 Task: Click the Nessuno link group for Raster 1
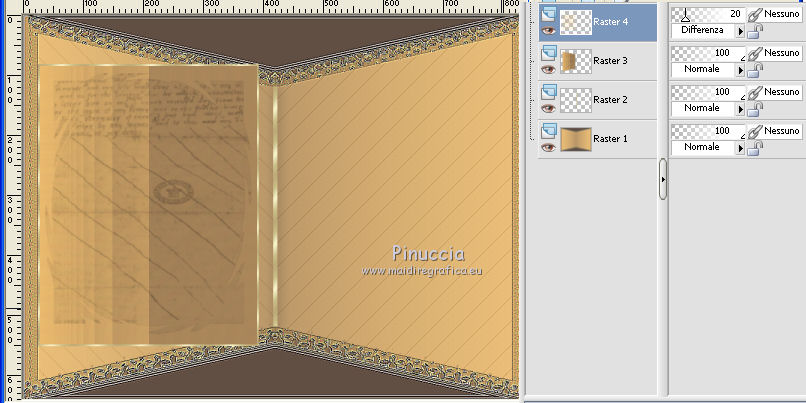(x=782, y=132)
